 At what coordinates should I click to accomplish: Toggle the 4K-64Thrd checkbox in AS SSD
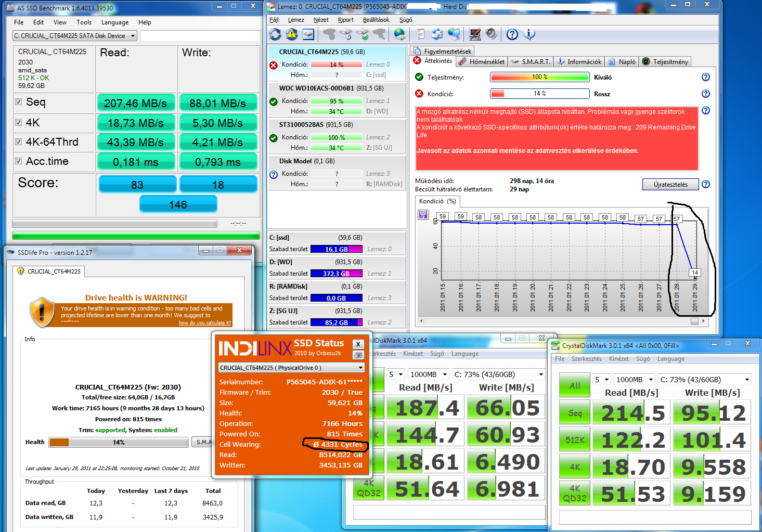point(19,141)
